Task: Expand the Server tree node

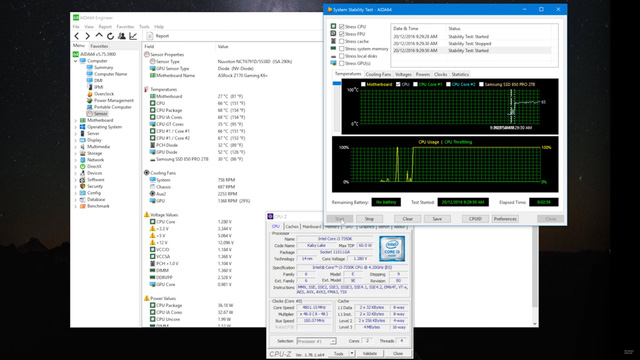Action: coord(76,133)
